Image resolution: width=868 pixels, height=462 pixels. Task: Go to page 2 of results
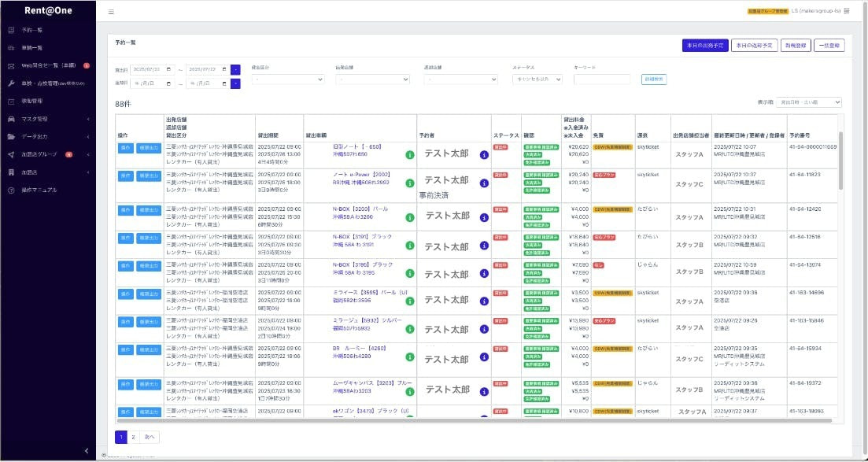(x=133, y=437)
